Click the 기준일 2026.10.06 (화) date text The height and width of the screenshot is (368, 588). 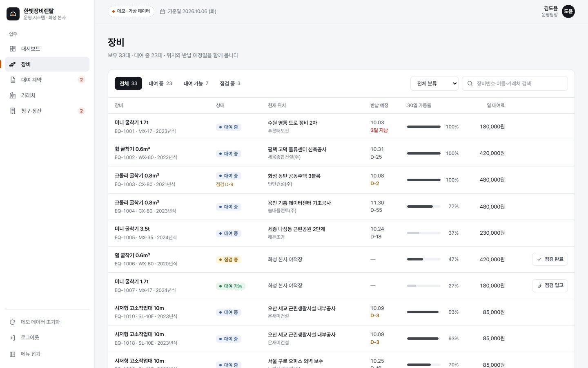(x=192, y=11)
